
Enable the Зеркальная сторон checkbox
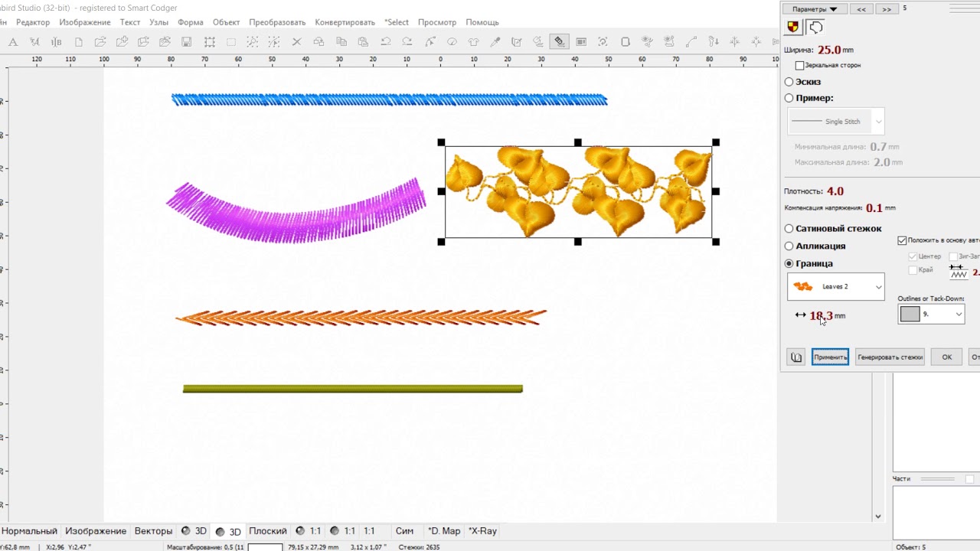799,66
